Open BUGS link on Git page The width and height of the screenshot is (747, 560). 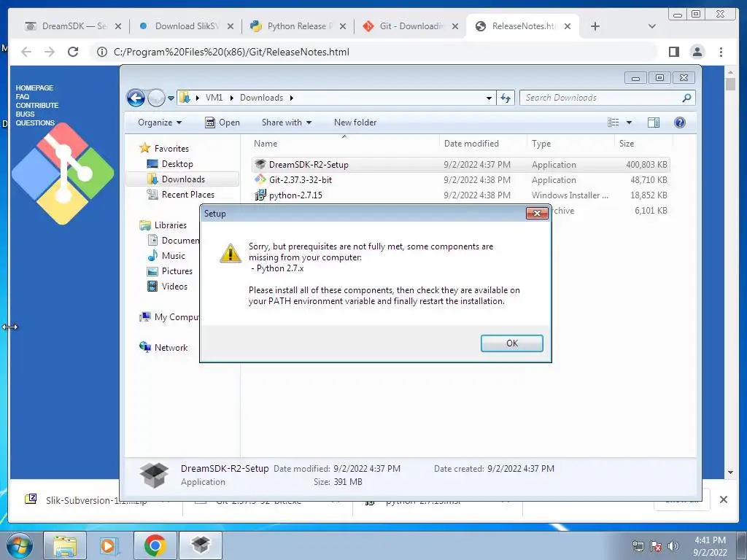(25, 114)
